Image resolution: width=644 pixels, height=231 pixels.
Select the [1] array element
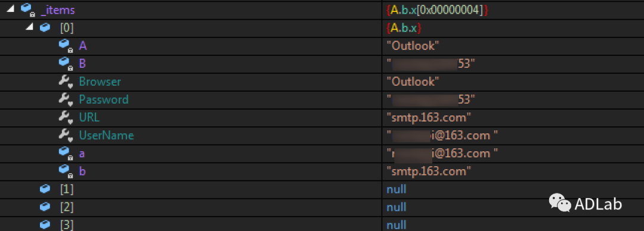[322, 189]
